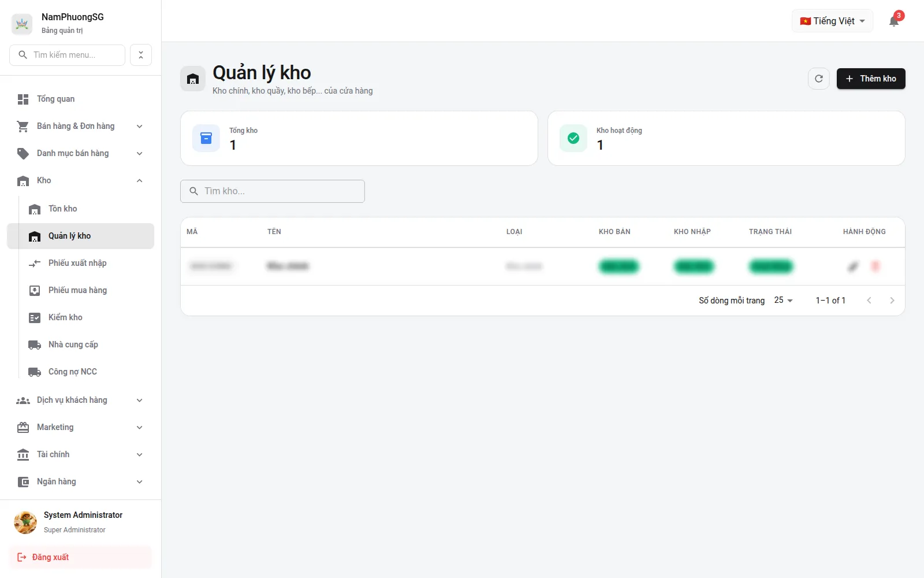Click the LOẠI column header
This screenshot has width=924, height=578.
coord(514,232)
